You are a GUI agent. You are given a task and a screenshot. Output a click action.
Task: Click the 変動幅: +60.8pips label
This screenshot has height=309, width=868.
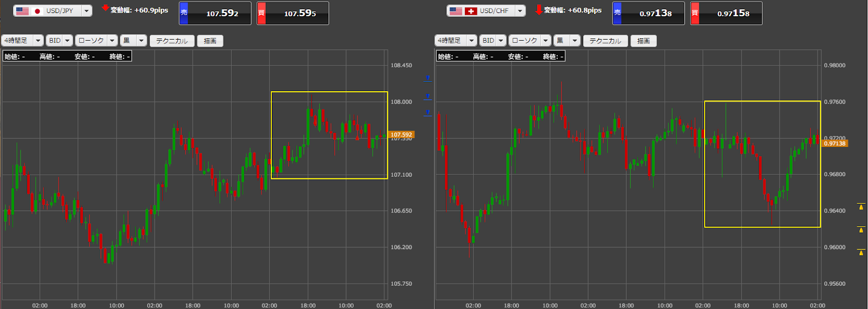click(573, 10)
